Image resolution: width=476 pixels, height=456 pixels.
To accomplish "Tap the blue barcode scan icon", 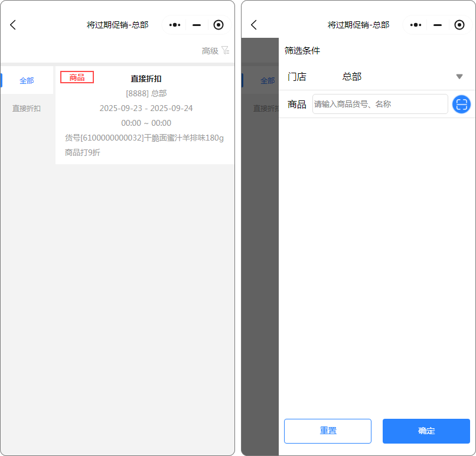I will tap(461, 104).
